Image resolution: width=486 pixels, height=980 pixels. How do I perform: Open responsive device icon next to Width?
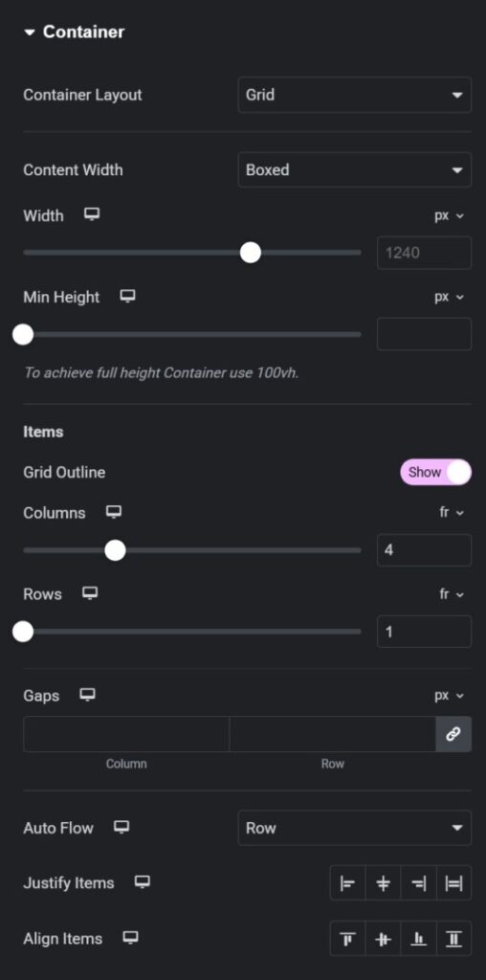(x=92, y=215)
